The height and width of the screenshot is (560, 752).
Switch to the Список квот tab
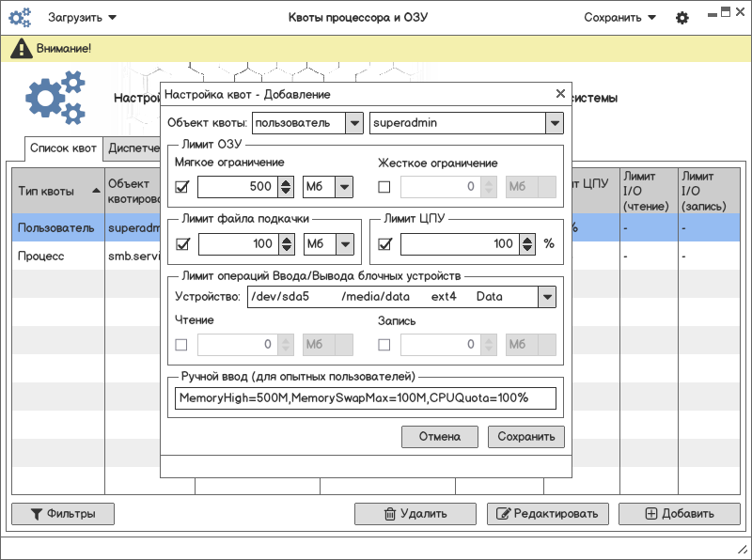pos(63,148)
